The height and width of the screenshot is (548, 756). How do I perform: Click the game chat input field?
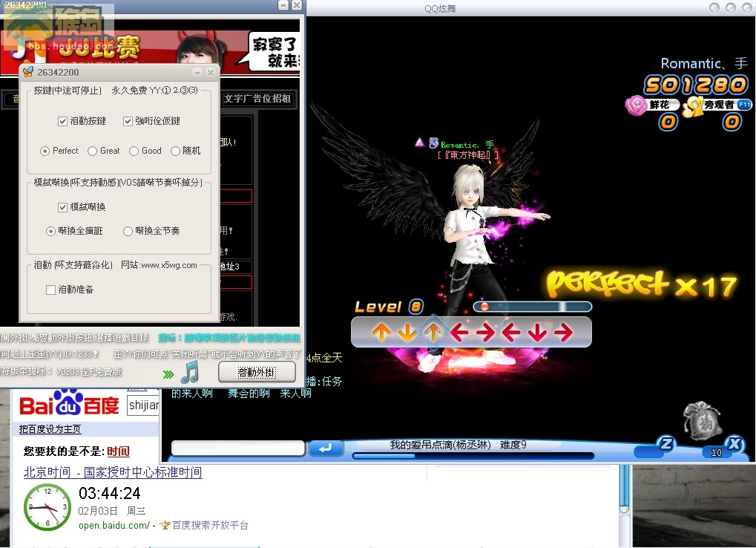pyautogui.click(x=239, y=448)
